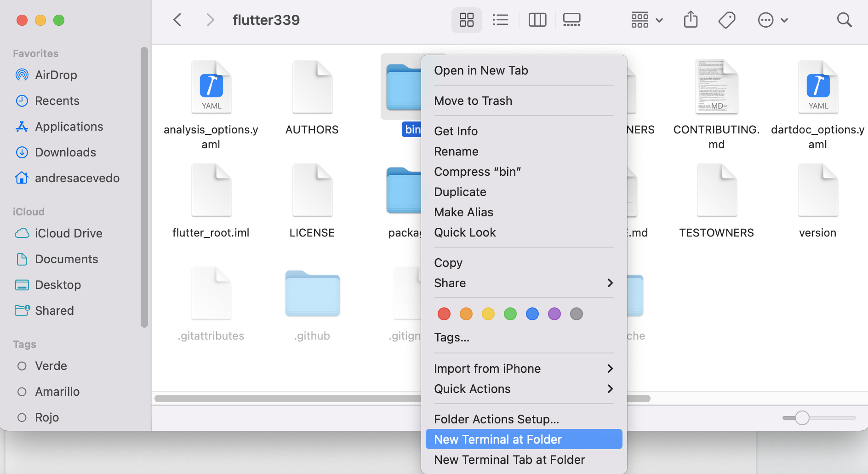Select the version file
Screen dimensions: 868x474
tap(818, 190)
